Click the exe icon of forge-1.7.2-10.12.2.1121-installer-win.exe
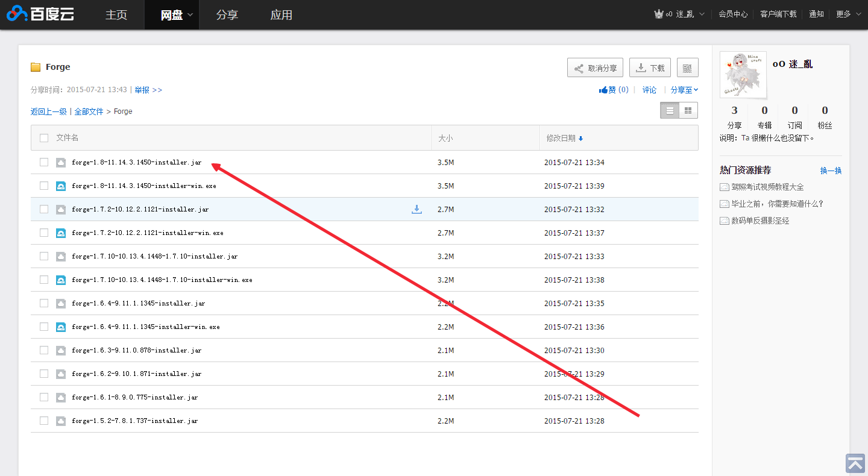868x476 pixels. tap(61, 233)
